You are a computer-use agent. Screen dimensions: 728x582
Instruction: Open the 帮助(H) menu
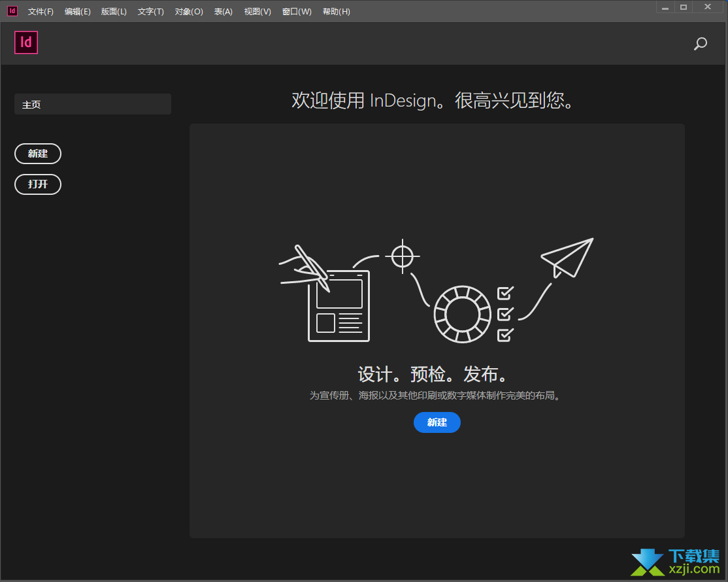pos(336,12)
